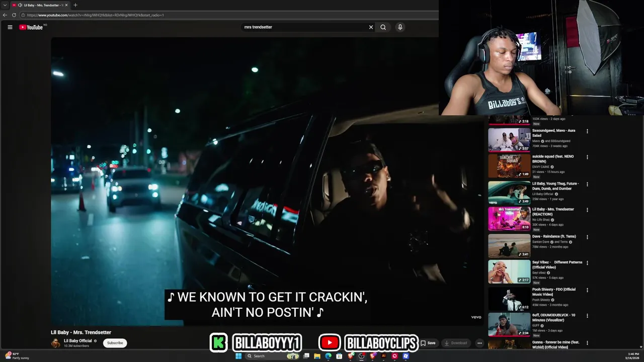This screenshot has height=362, width=644.
Task: Click the video player to pause playback
Action: tap(267, 181)
